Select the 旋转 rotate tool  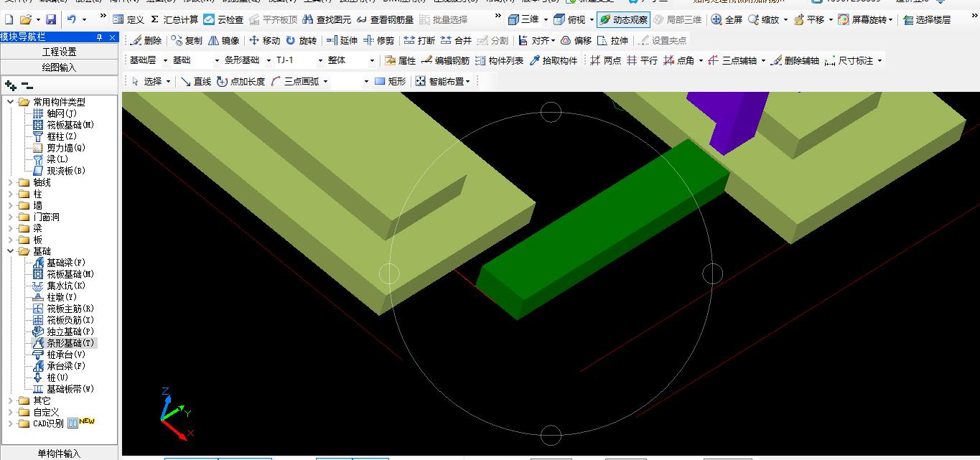[302, 40]
